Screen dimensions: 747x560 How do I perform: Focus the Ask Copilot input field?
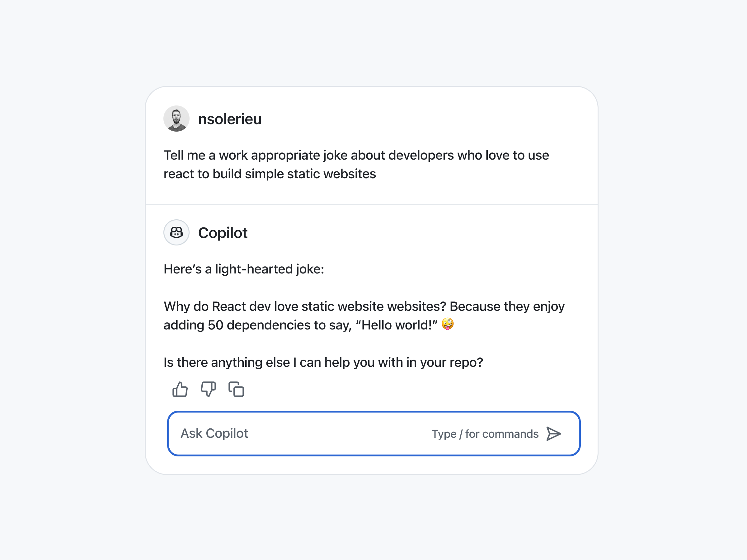pyautogui.click(x=297, y=433)
